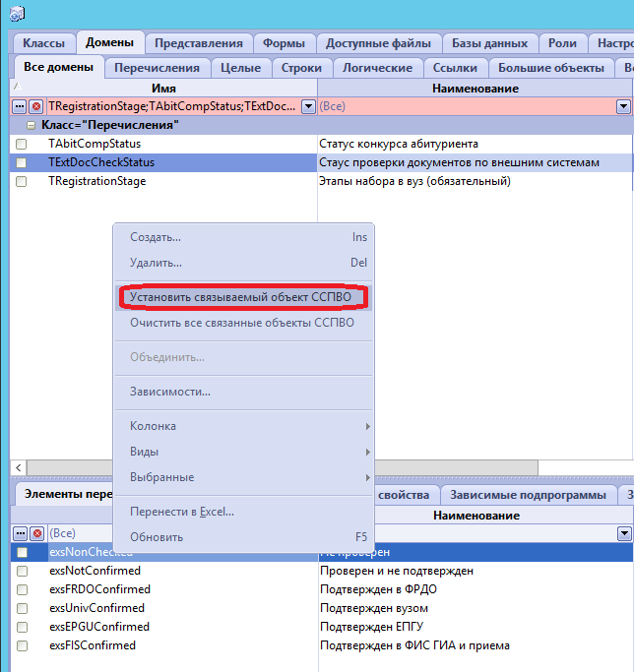Choose Зависимости... in the context menu
The width and height of the screenshot is (634, 672).
(x=243, y=392)
